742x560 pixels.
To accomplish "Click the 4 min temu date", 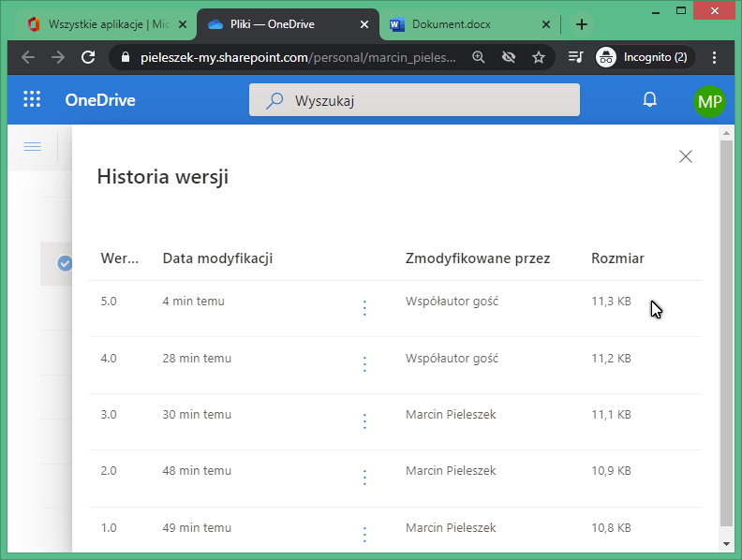I will 194,302.
